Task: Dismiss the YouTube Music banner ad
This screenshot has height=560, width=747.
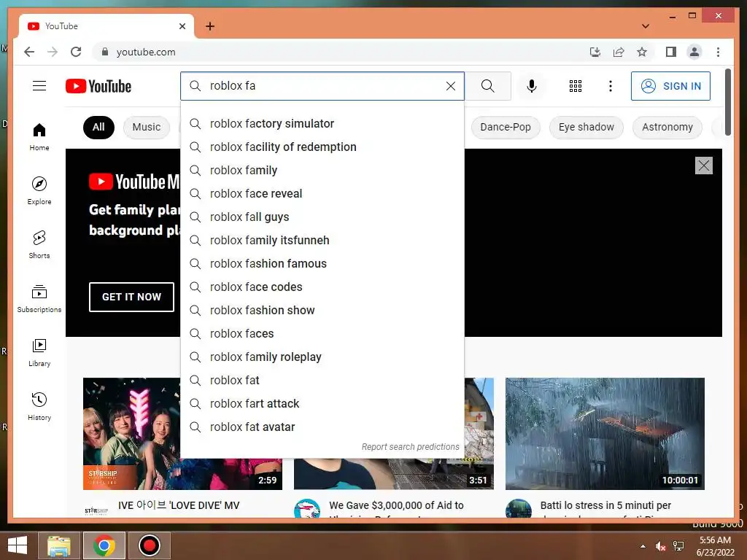Action: click(x=704, y=166)
